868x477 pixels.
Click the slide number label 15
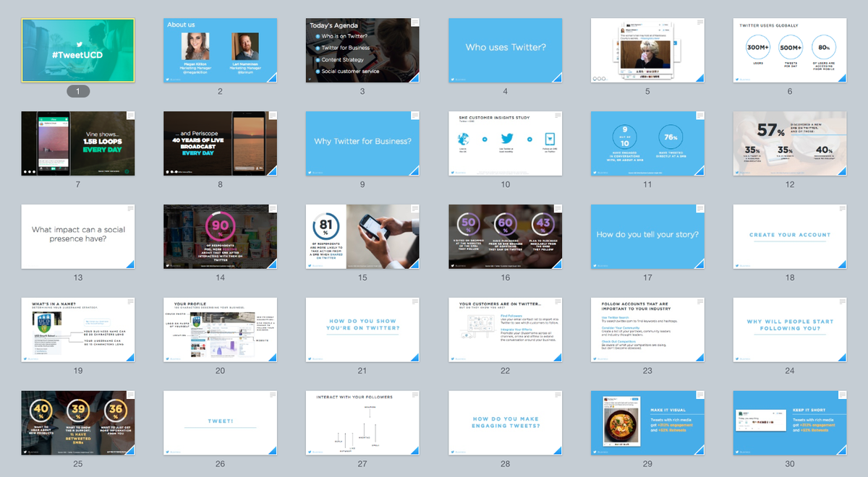click(362, 278)
